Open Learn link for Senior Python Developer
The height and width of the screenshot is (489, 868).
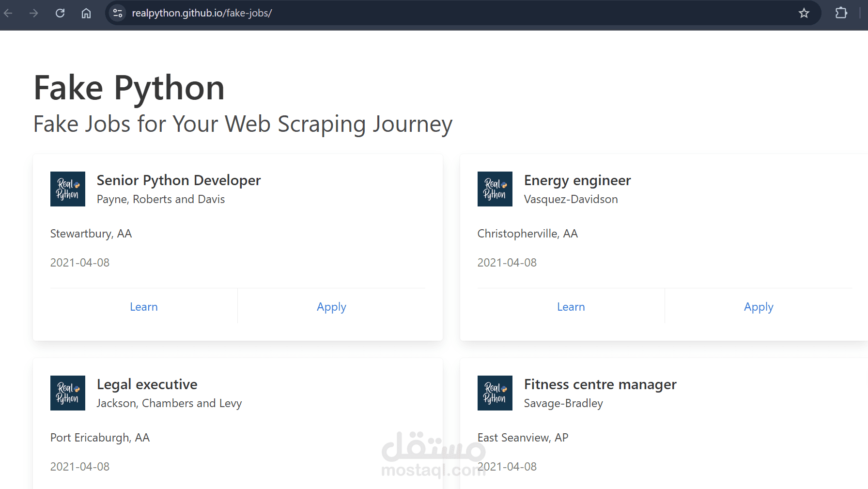tap(144, 307)
